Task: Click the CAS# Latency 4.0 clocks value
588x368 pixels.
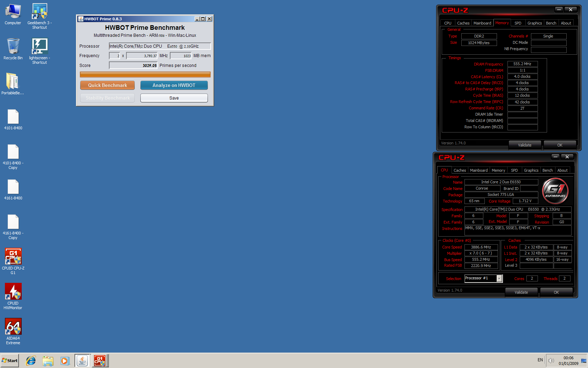Action: pos(523,77)
